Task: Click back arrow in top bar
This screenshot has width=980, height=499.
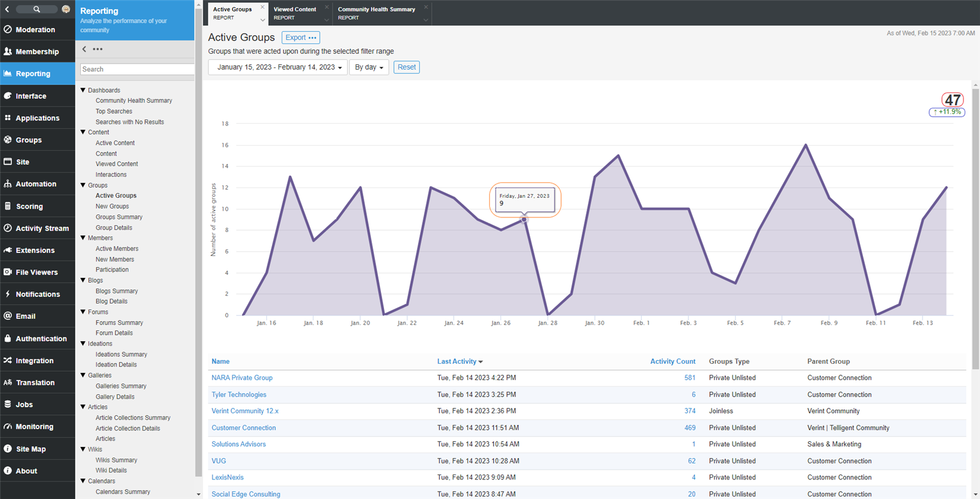Action: (x=7, y=9)
